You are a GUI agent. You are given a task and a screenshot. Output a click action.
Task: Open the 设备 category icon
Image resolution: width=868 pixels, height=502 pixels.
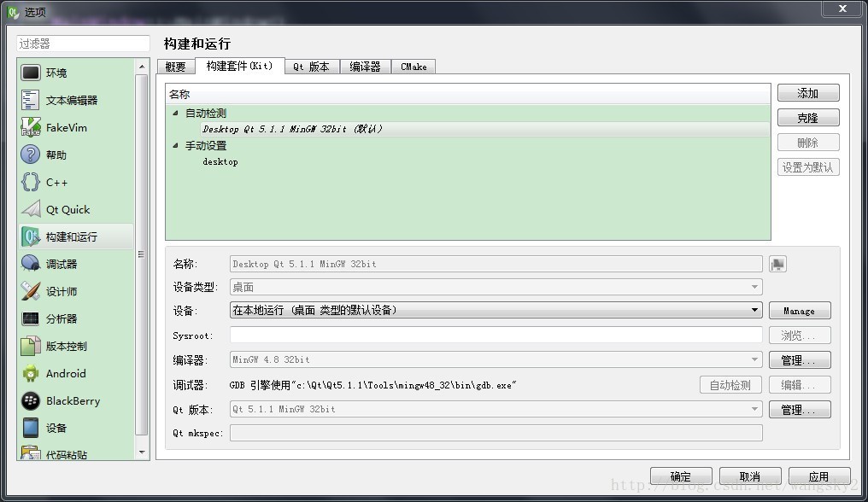[x=31, y=428]
